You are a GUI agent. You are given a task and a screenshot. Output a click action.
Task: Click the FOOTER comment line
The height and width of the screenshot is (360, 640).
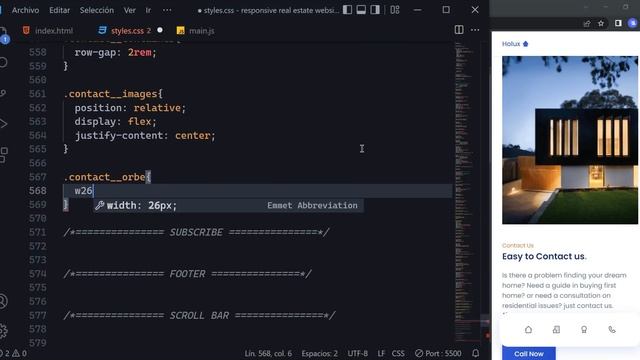pos(188,274)
